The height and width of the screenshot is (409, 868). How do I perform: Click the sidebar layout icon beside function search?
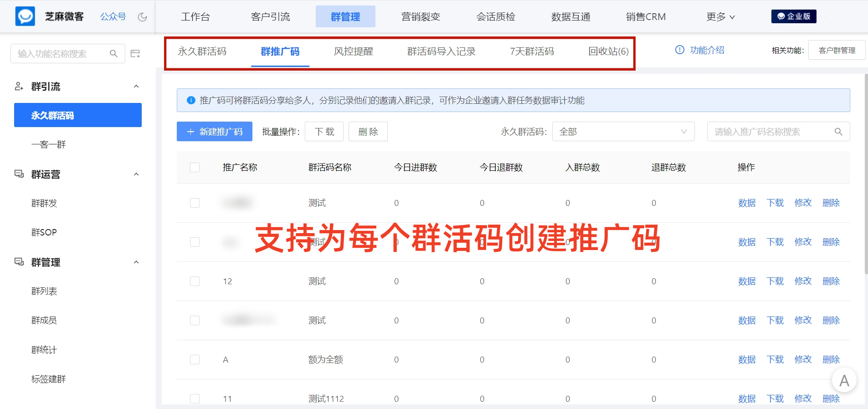pyautogui.click(x=135, y=54)
